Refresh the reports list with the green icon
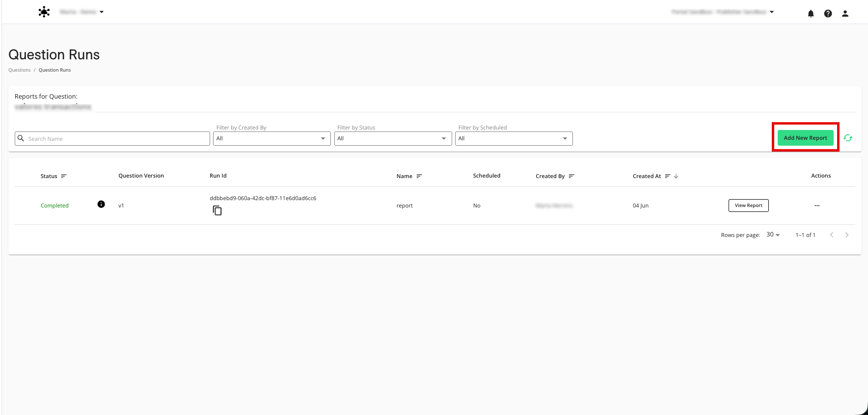The width and height of the screenshot is (868, 415). 848,138
